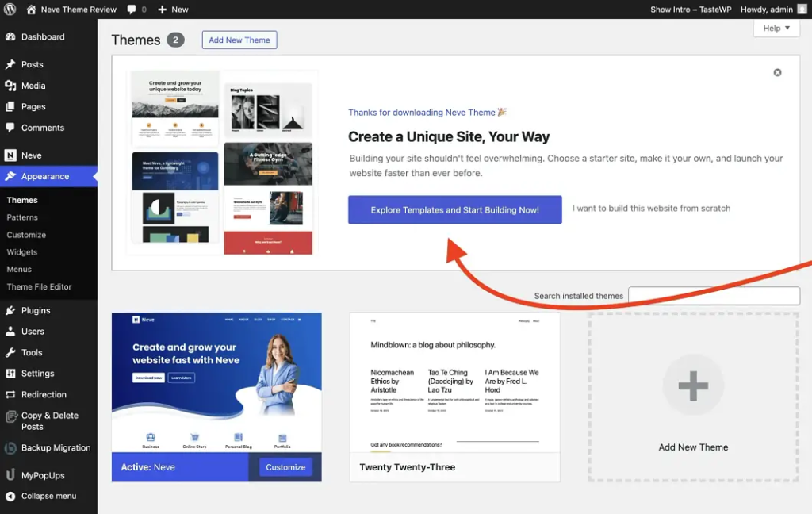Click Show Intro – TasteWP link
The image size is (812, 514).
coord(691,10)
